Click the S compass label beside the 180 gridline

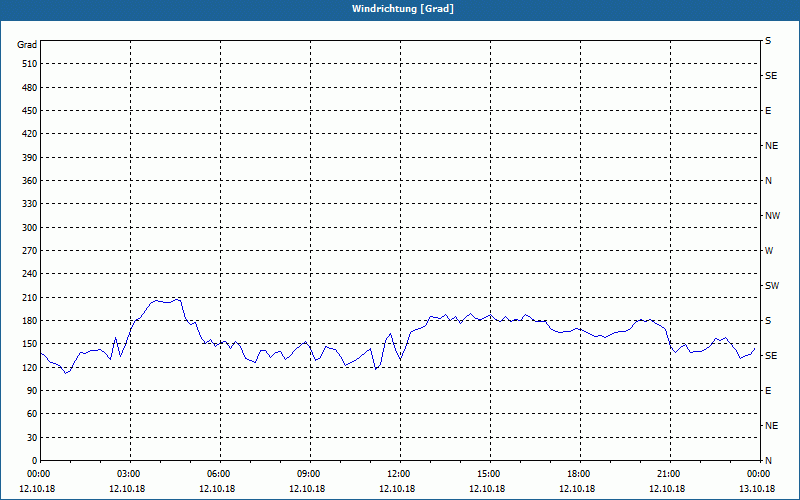pos(768,321)
